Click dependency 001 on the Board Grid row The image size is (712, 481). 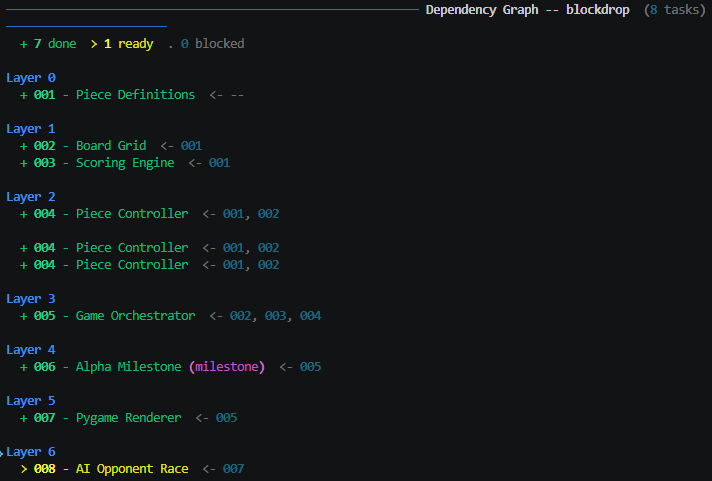(191, 146)
